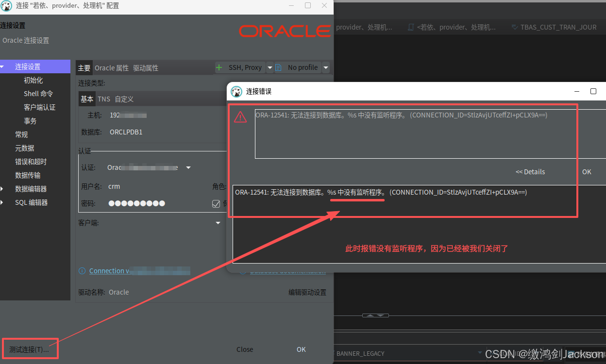Select SQL 编辑器 in settings tree

click(32, 202)
